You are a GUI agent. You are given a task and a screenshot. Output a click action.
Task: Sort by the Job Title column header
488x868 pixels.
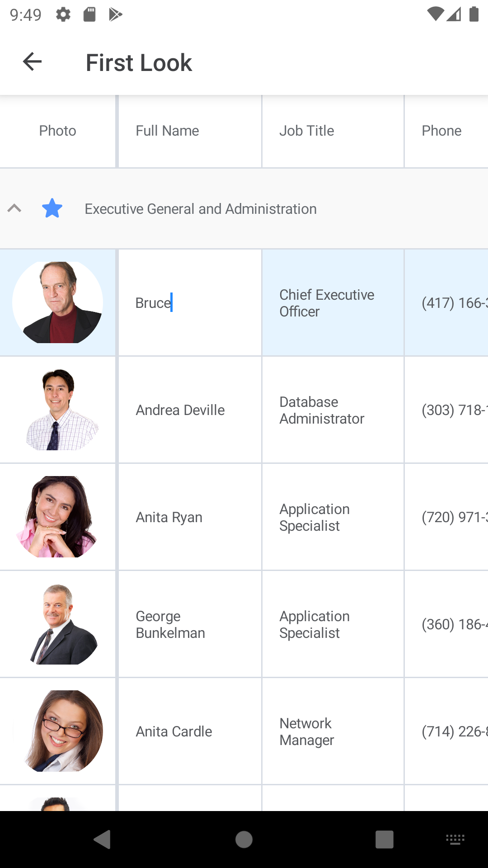[306, 131]
